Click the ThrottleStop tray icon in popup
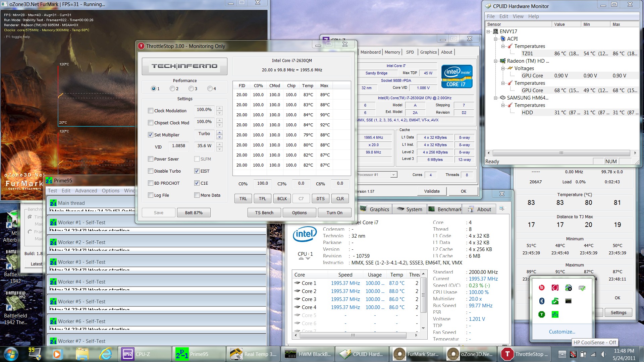Image resolution: width=644 pixels, height=362 pixels. pyautogui.click(x=541, y=314)
